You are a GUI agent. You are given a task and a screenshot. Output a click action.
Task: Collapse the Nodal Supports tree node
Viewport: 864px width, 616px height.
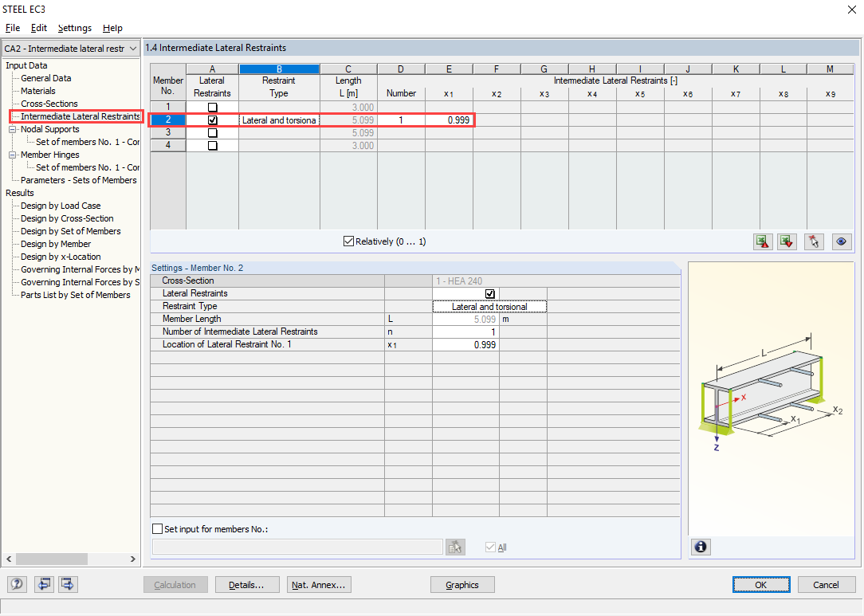pyautogui.click(x=12, y=129)
